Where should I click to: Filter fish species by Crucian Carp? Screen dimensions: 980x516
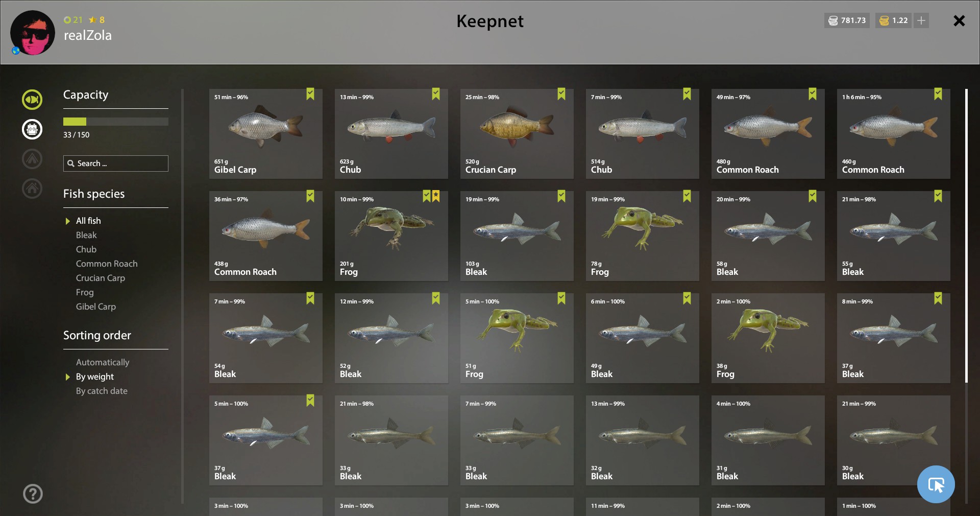point(101,278)
